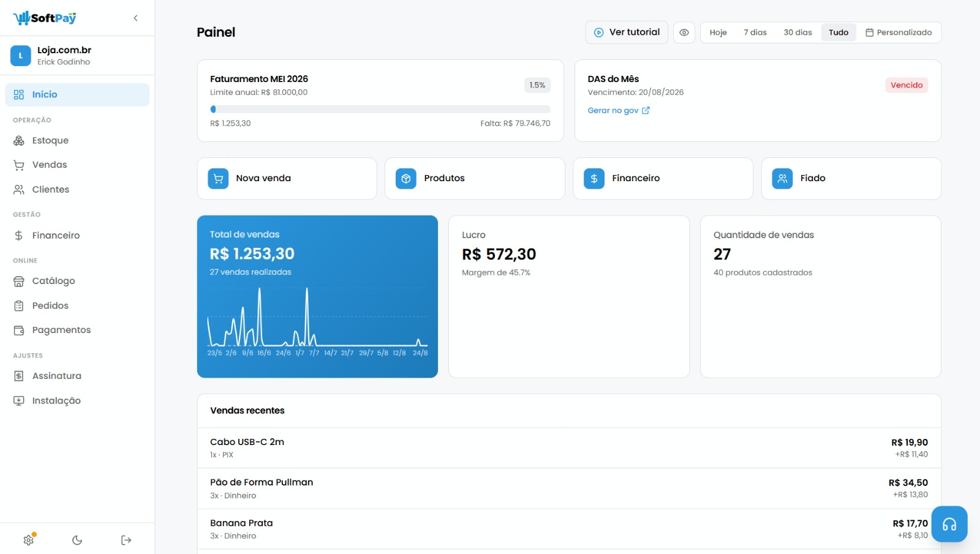The height and width of the screenshot is (554, 980).
Task: Open settings via the gear icon
Action: coord(28,540)
